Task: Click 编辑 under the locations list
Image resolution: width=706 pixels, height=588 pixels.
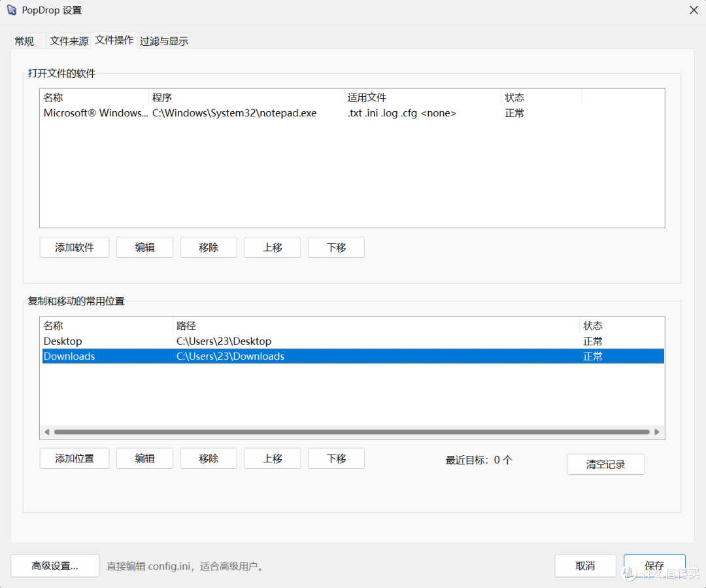Action: click(x=144, y=458)
